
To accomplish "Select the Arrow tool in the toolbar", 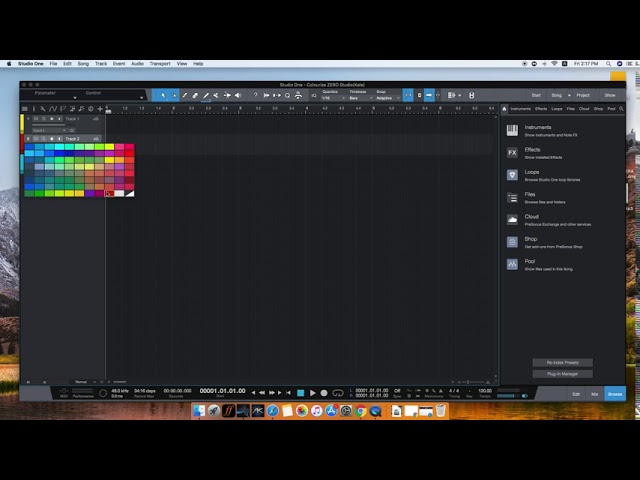I will tap(163, 95).
